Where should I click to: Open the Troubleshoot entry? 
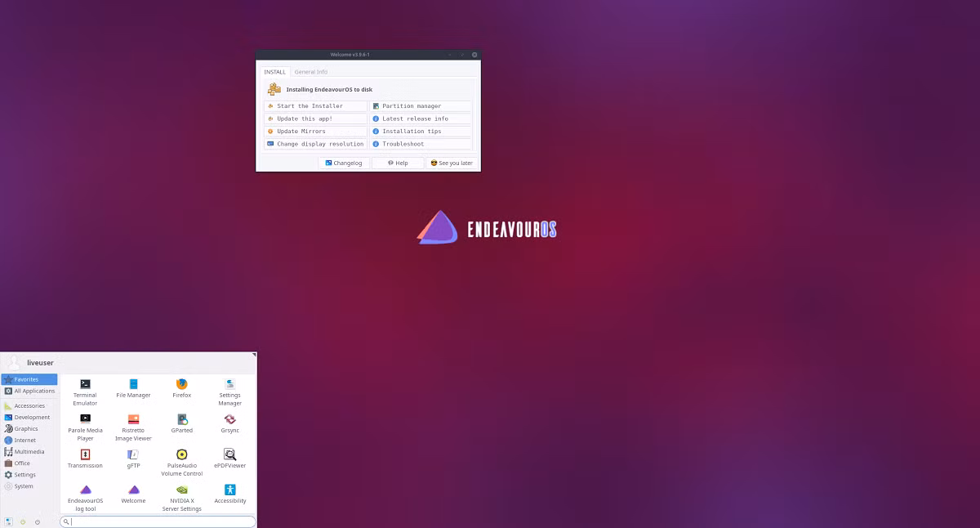(421, 144)
